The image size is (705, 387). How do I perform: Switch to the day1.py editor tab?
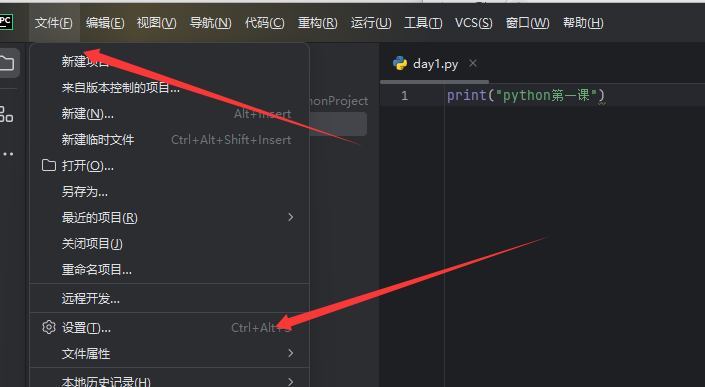(x=434, y=64)
